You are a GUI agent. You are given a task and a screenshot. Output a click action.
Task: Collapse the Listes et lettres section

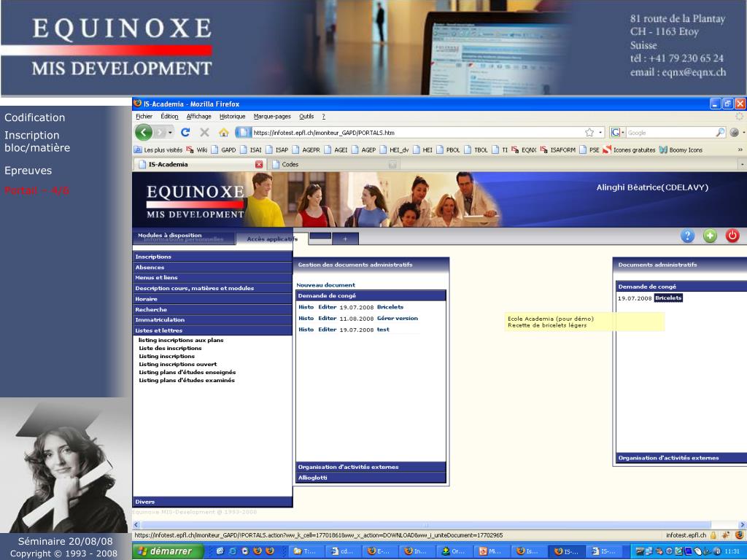click(x=212, y=330)
